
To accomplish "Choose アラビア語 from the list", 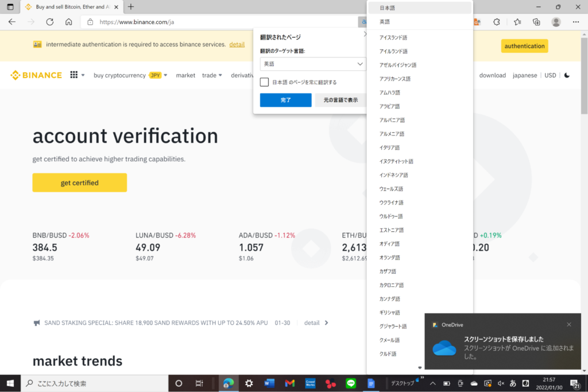I will point(420,106).
